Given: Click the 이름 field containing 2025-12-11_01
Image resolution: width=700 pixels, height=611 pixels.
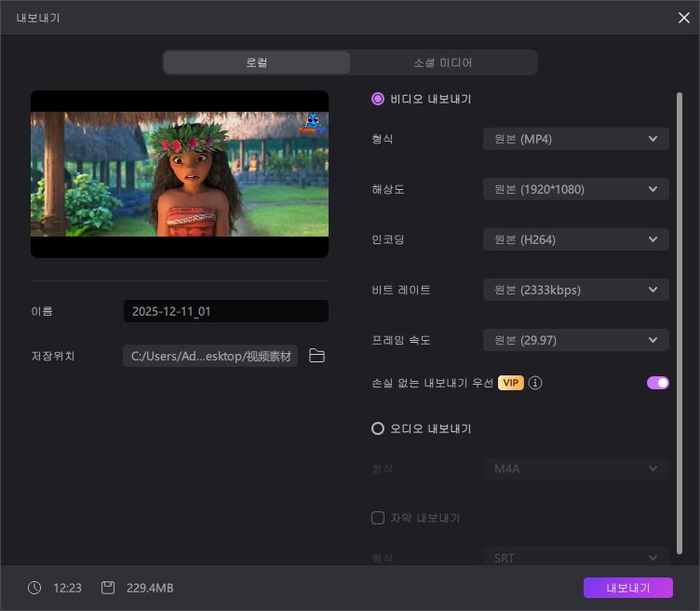Looking at the screenshot, I should tap(226, 311).
